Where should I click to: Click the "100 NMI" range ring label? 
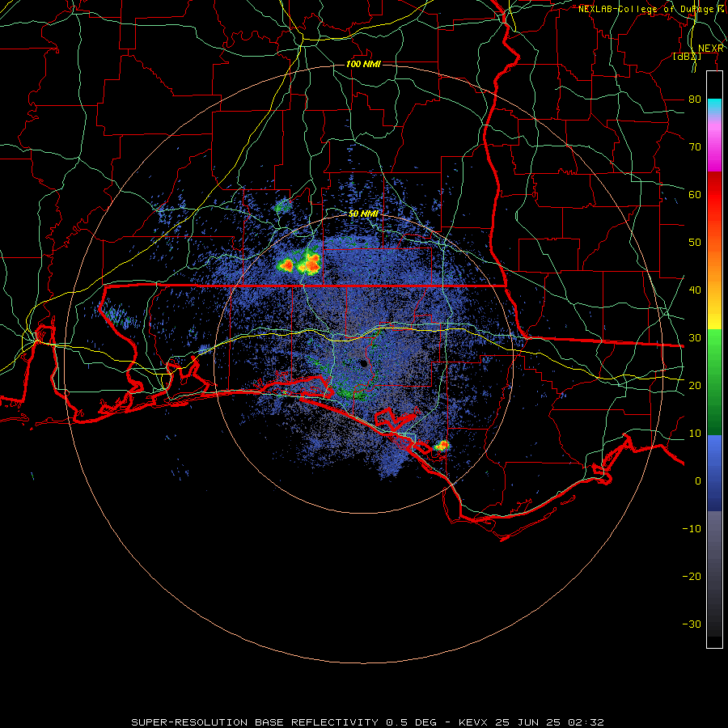tap(363, 64)
